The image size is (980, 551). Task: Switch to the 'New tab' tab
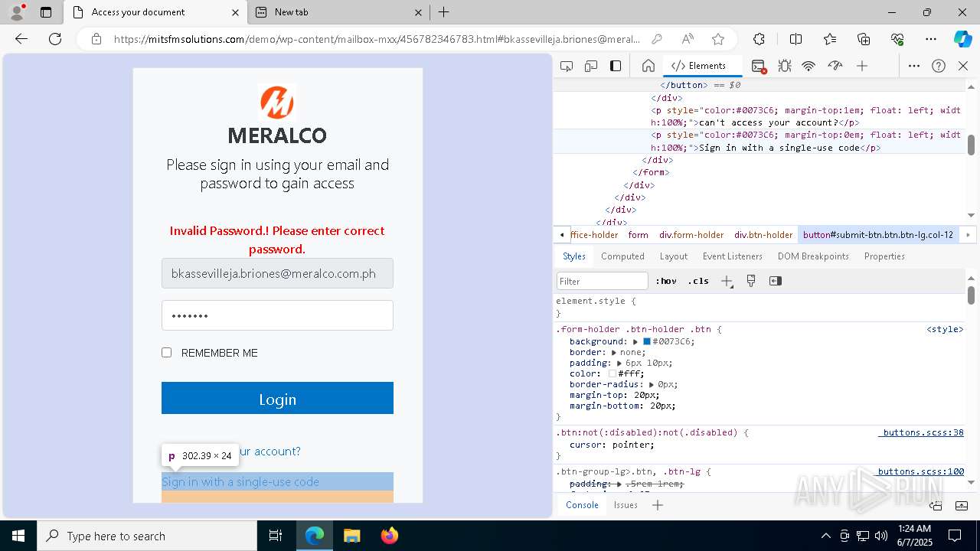point(338,12)
